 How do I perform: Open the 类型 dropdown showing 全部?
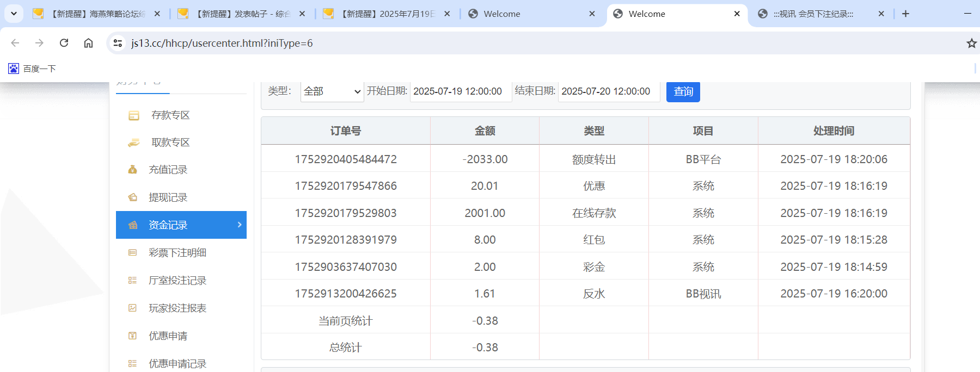[x=332, y=91]
